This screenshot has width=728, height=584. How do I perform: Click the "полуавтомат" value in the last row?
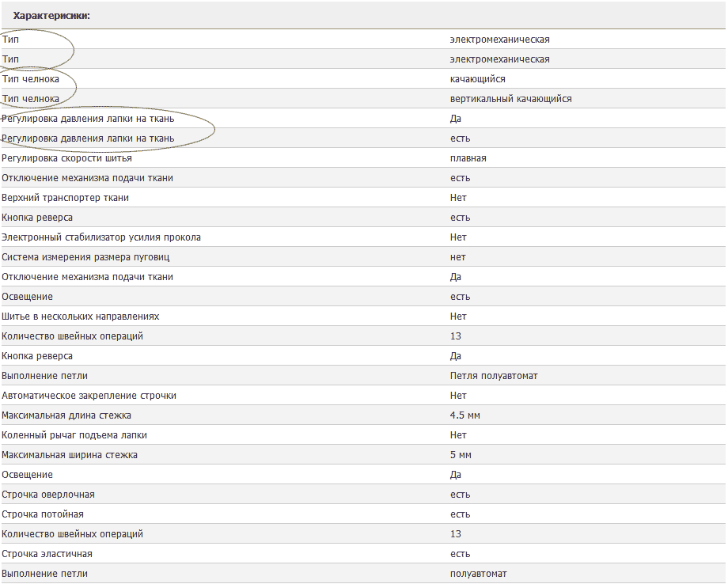478,574
